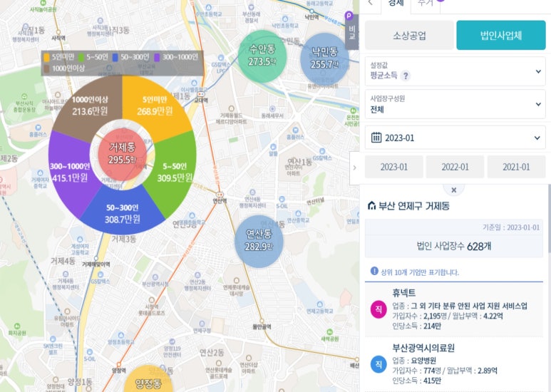
Task: Click the 300~1000인 415.1만원 pie segment
Action: click(x=71, y=172)
